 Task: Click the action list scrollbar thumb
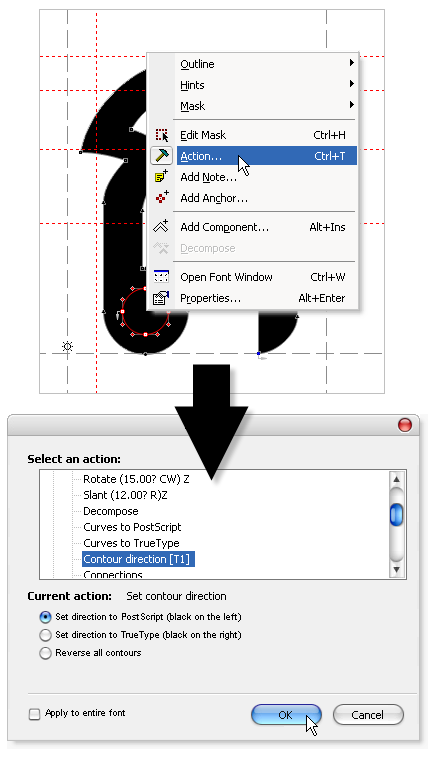tap(396, 514)
